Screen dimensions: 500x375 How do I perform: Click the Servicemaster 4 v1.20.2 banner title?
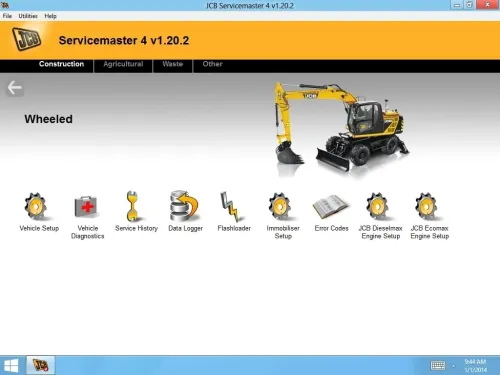(x=124, y=41)
